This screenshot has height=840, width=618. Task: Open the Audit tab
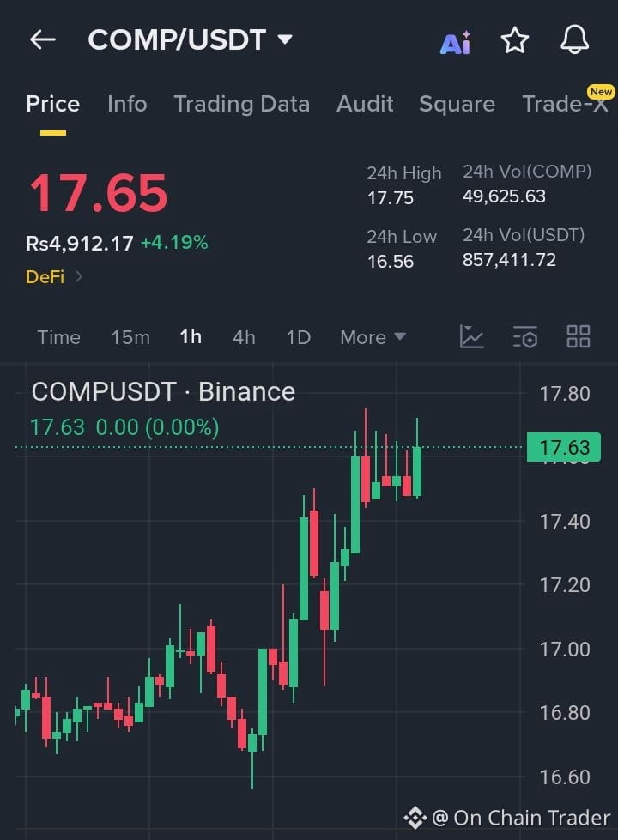[365, 104]
